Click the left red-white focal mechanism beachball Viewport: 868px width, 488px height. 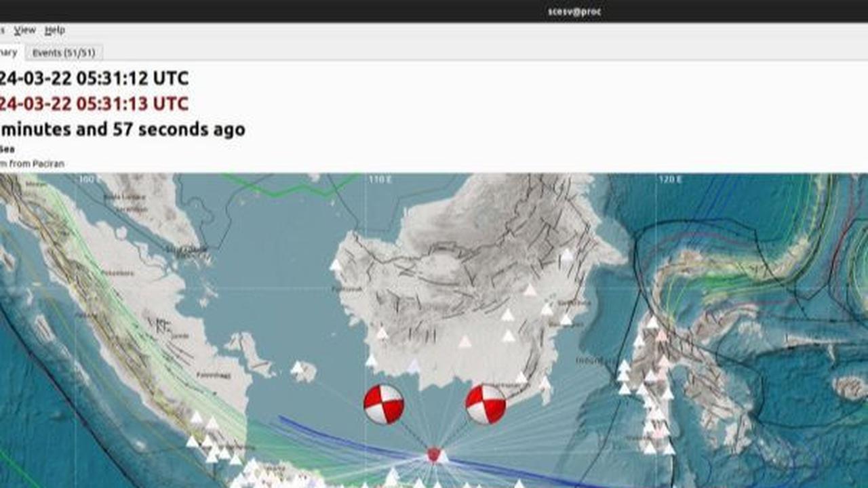tap(384, 405)
